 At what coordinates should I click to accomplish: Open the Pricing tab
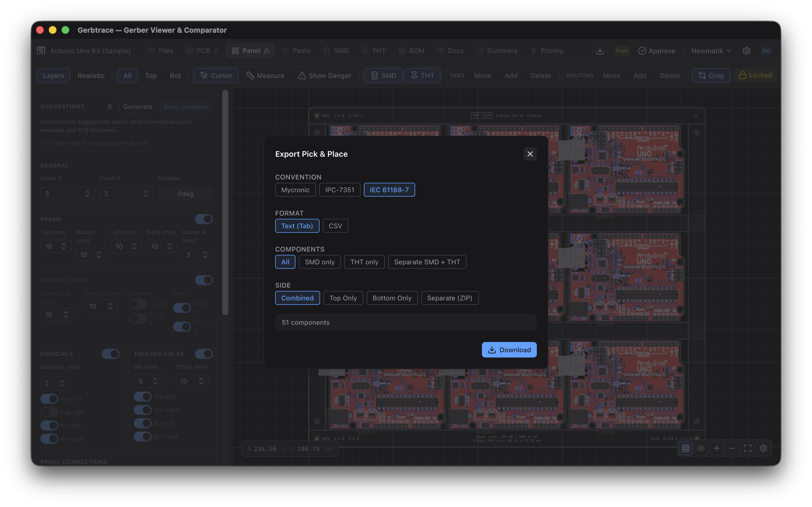click(x=547, y=51)
